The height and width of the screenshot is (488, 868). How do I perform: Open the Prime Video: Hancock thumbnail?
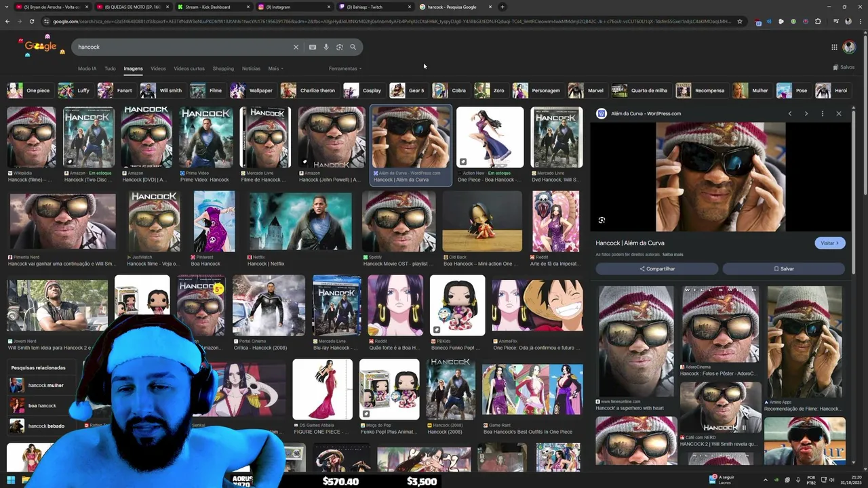click(205, 138)
